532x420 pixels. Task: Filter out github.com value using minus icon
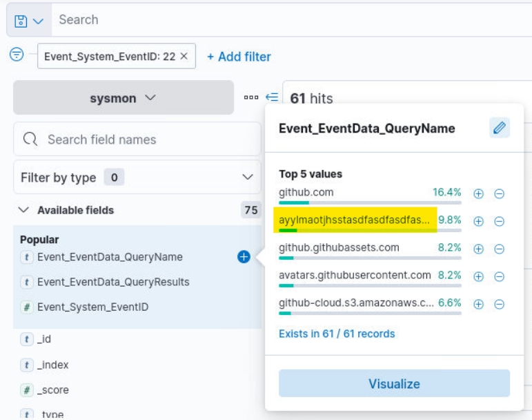(499, 193)
